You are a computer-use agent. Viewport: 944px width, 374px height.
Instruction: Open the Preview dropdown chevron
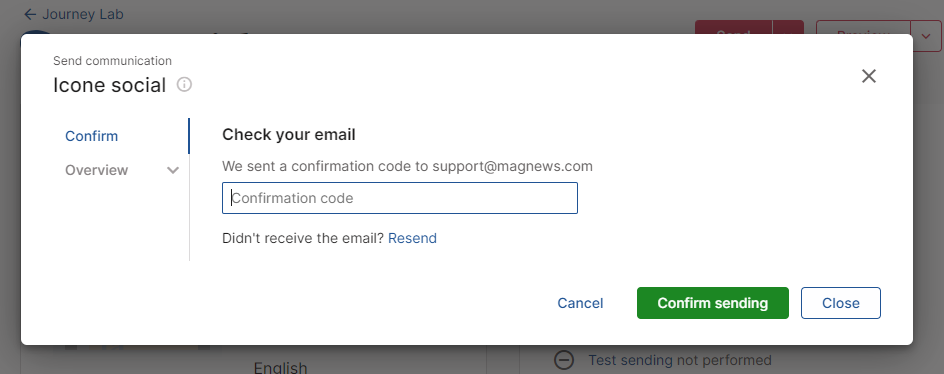926,36
